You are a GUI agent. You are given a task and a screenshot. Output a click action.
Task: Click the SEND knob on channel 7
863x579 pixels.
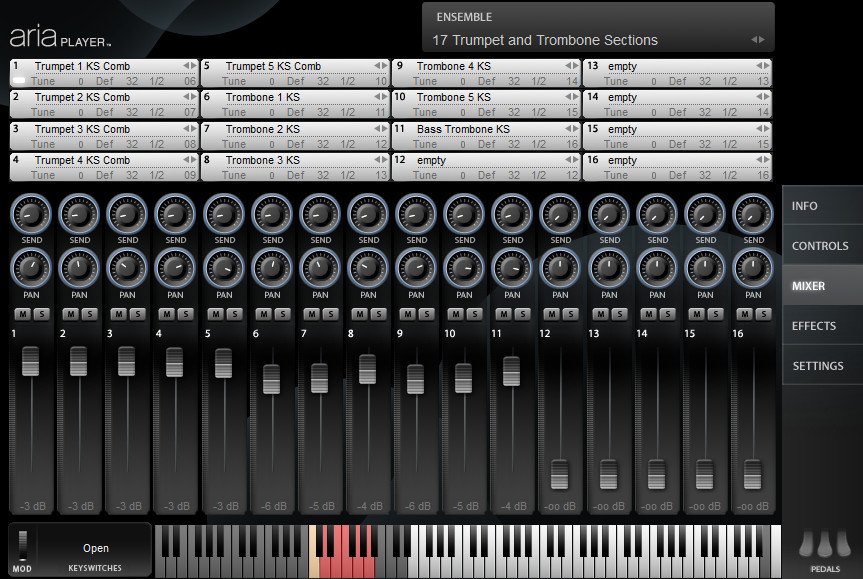tap(320, 214)
